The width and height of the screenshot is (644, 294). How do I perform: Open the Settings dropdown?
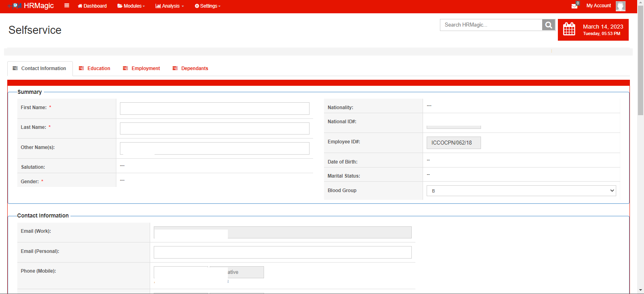208,6
